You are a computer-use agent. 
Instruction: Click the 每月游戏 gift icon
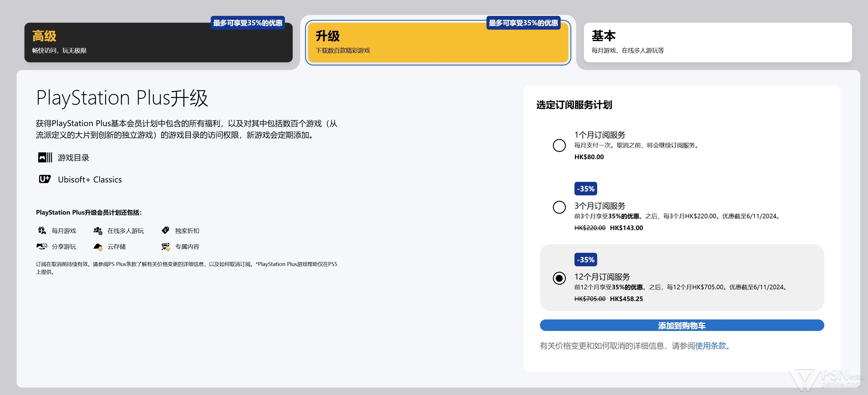click(x=42, y=231)
